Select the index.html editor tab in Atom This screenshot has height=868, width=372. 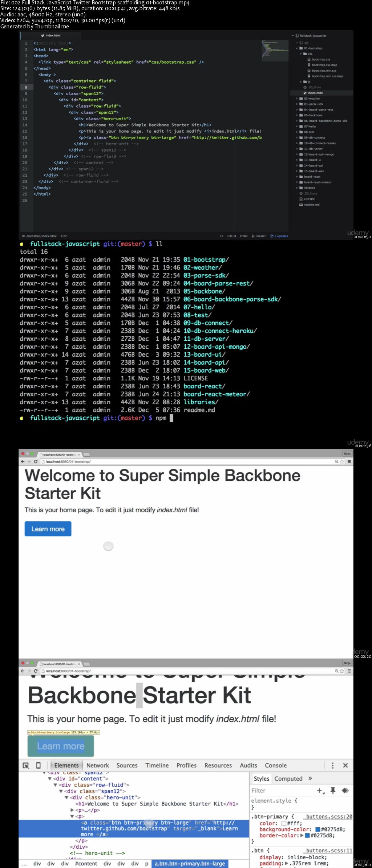tap(50, 35)
